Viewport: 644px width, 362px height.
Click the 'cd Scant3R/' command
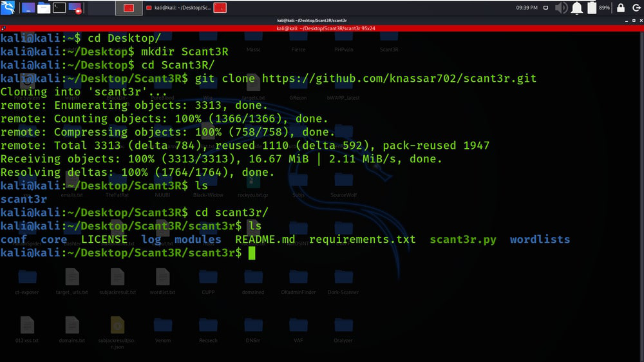click(178, 65)
